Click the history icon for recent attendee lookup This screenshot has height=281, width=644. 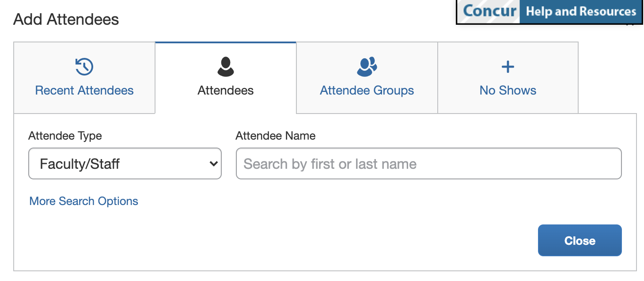(84, 66)
